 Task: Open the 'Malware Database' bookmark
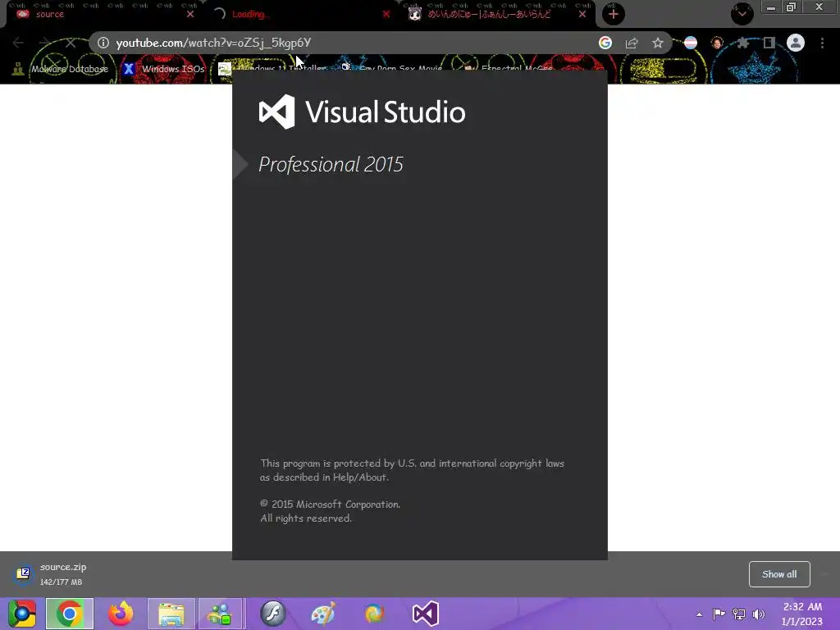[60, 69]
